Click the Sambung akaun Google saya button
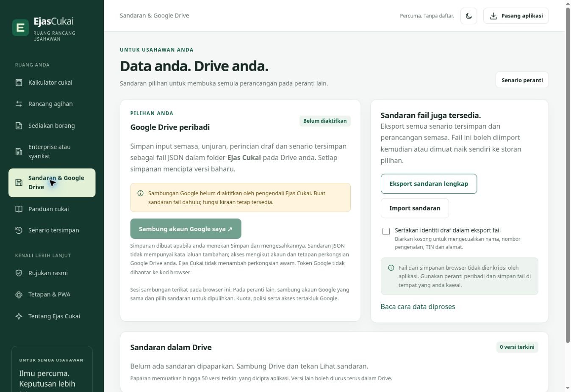The width and height of the screenshot is (571, 392). point(186,229)
